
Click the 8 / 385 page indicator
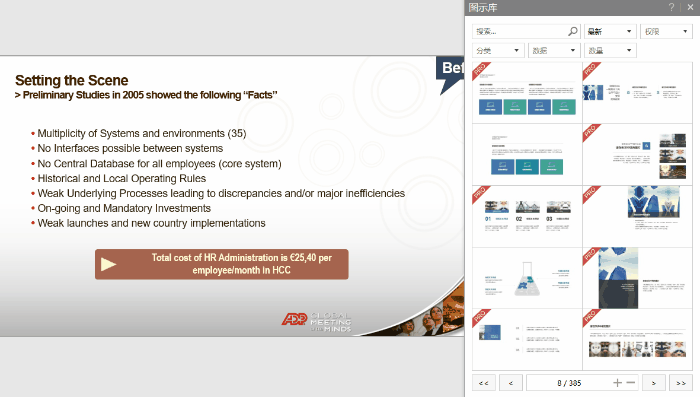pos(569,383)
